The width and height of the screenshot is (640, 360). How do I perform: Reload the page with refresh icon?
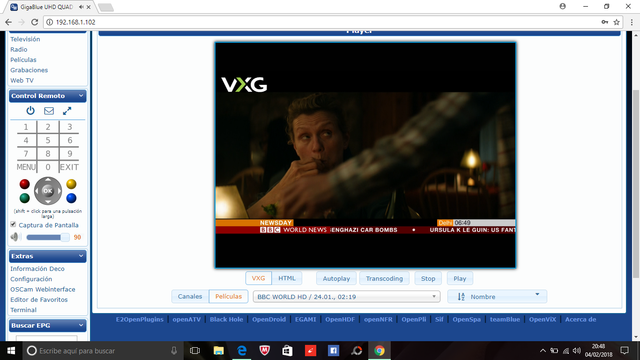(x=35, y=22)
